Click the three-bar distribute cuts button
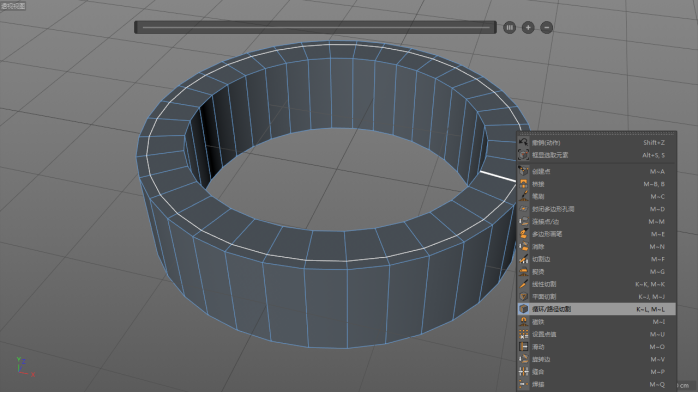698x393 pixels. tap(509, 28)
